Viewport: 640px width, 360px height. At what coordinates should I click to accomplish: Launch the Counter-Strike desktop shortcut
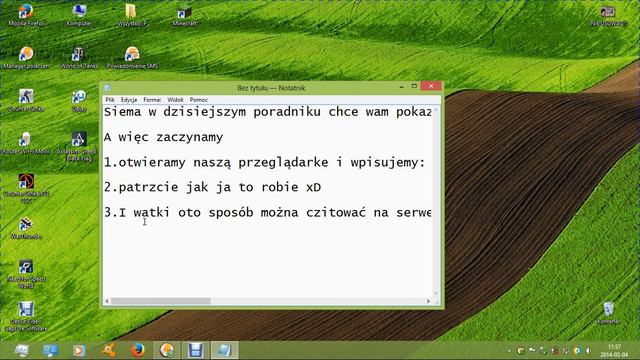click(x=26, y=100)
